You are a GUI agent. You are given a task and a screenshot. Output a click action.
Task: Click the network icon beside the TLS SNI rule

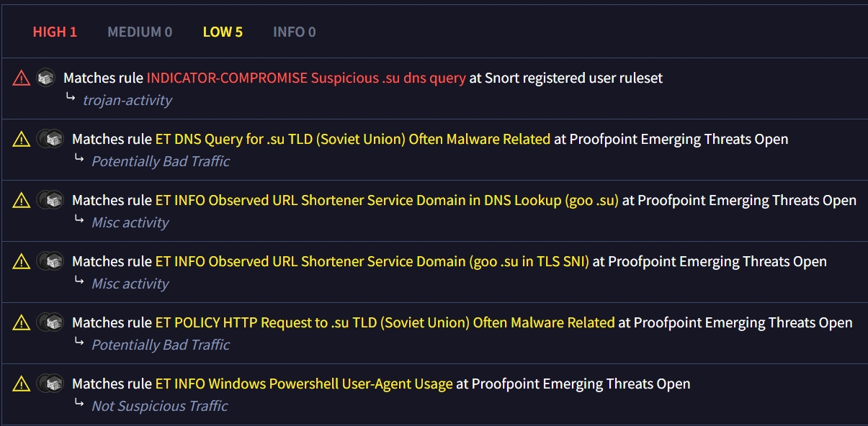click(x=53, y=261)
